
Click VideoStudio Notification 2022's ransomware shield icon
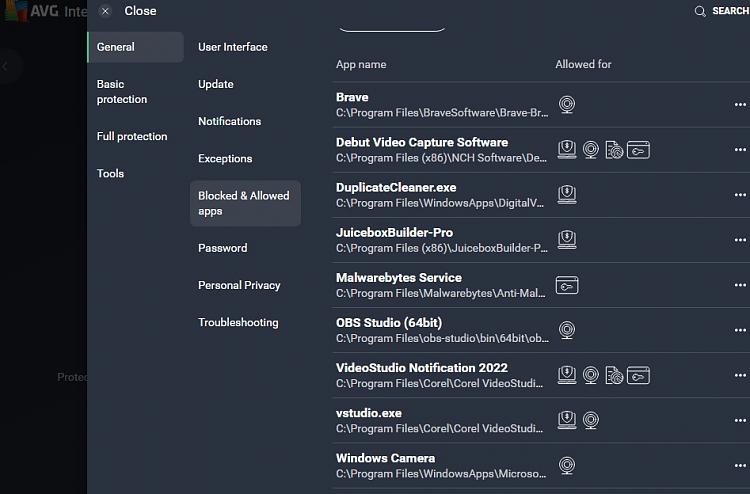tap(567, 375)
